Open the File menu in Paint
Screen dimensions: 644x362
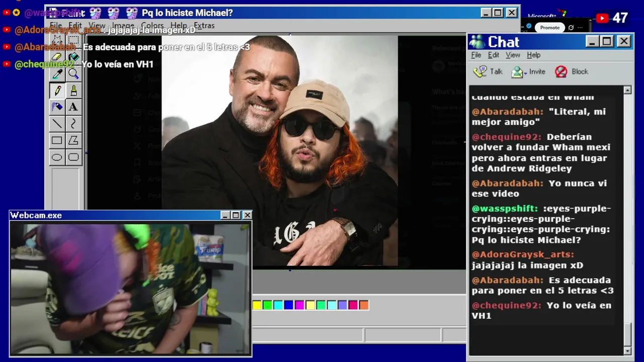pyautogui.click(x=56, y=26)
